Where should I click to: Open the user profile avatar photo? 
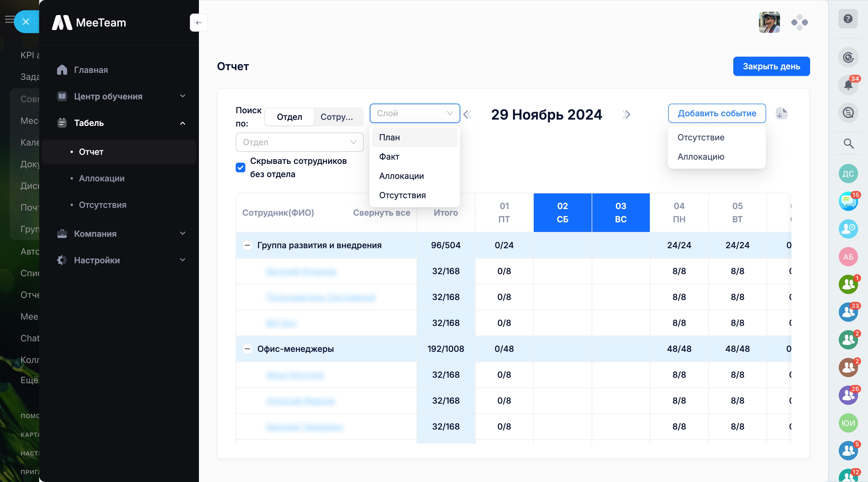point(769,23)
